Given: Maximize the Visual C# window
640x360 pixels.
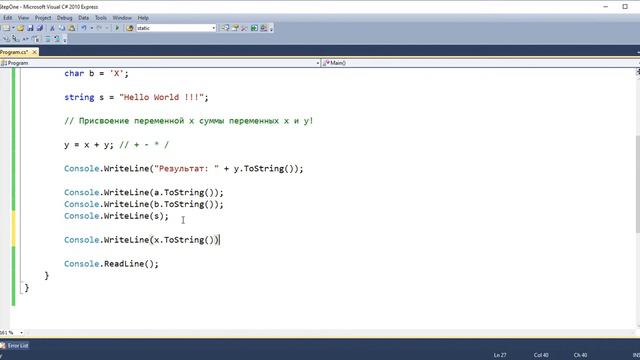Looking at the screenshot, I should click(625, 7).
